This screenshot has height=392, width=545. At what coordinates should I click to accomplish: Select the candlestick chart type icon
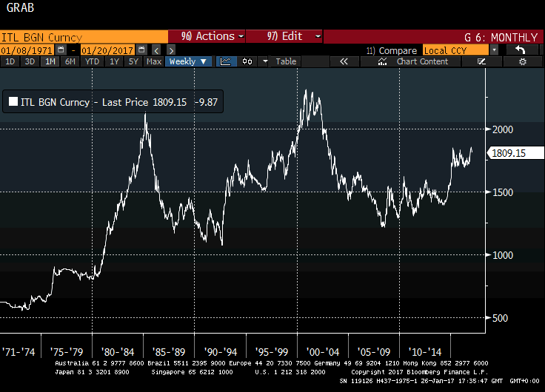[247, 61]
